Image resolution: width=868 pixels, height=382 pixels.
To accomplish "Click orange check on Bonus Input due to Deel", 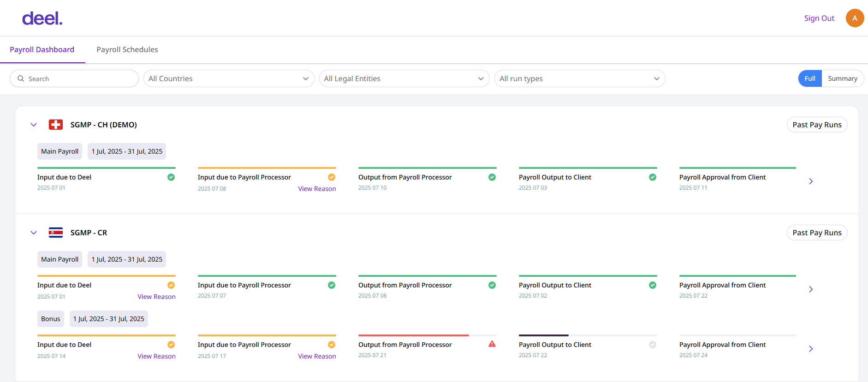I will click(171, 345).
